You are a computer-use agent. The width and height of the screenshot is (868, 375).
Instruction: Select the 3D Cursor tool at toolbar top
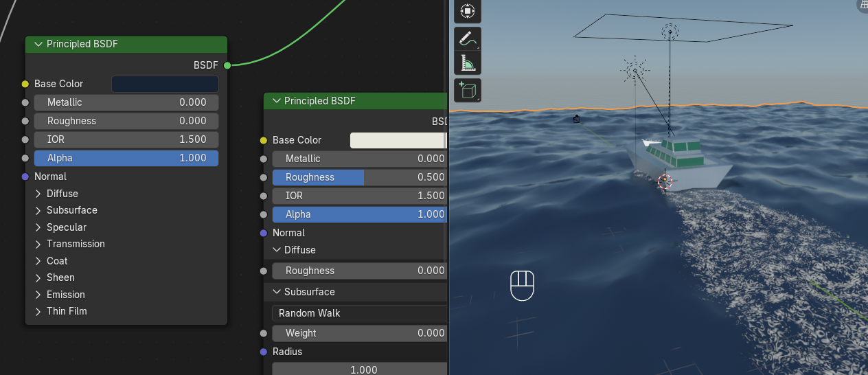tap(468, 11)
